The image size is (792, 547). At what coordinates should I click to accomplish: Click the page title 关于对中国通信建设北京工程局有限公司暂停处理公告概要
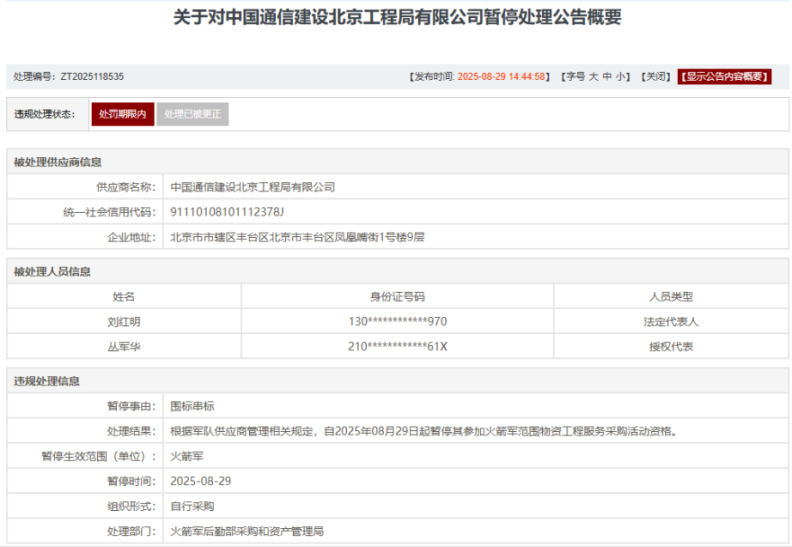point(397,17)
